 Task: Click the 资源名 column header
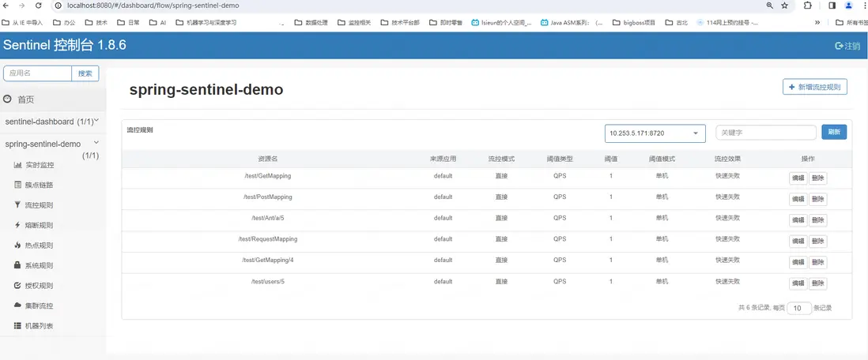267,159
